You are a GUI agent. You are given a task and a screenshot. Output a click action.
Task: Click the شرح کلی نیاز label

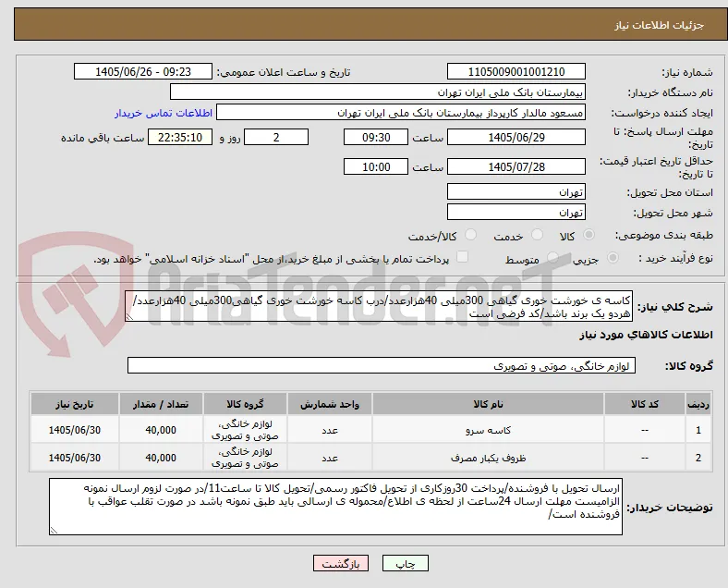pyautogui.click(x=675, y=307)
